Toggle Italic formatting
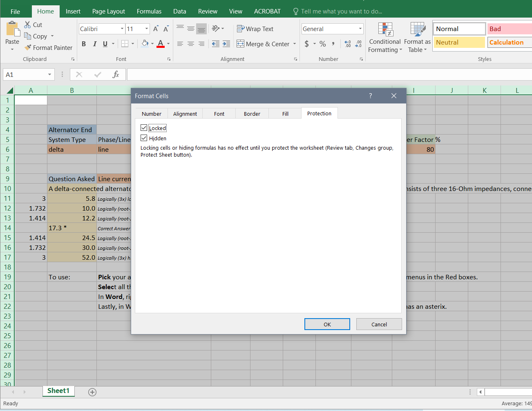This screenshot has width=532, height=411. coord(94,44)
